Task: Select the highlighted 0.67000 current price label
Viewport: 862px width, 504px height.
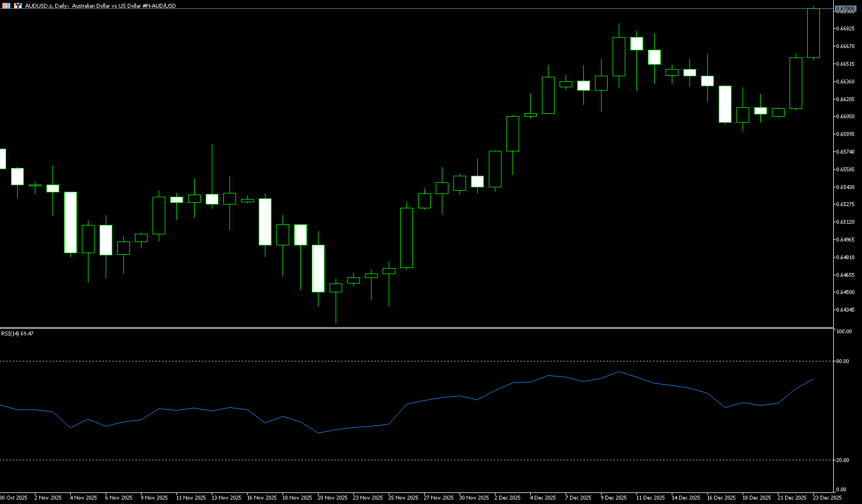Action: click(844, 9)
